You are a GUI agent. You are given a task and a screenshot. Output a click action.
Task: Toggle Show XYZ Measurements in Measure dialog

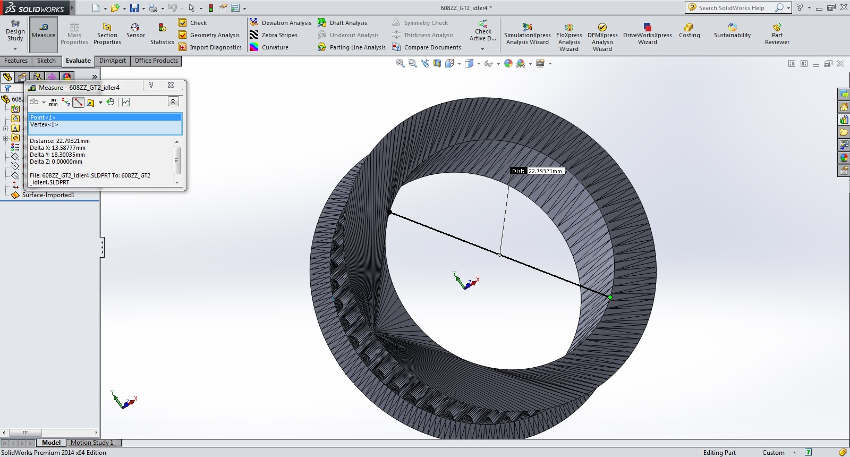tap(66, 102)
